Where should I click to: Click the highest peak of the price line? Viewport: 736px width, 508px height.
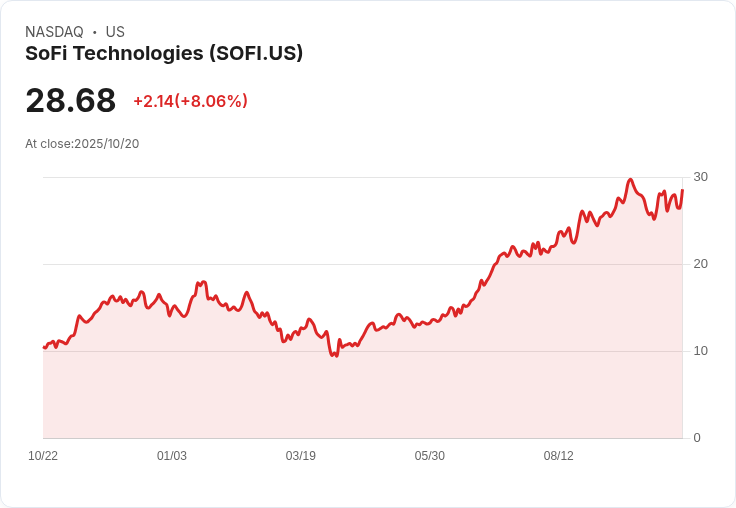(x=630, y=180)
